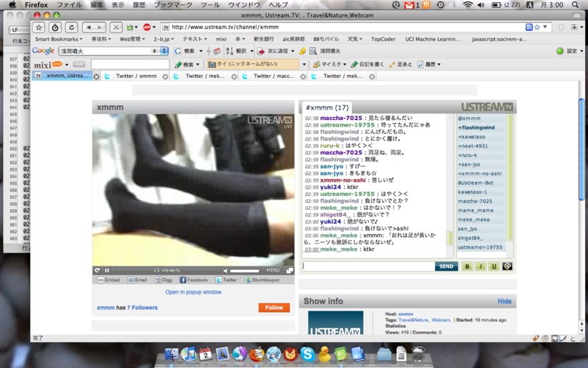Click the Digg share button

coord(163,280)
